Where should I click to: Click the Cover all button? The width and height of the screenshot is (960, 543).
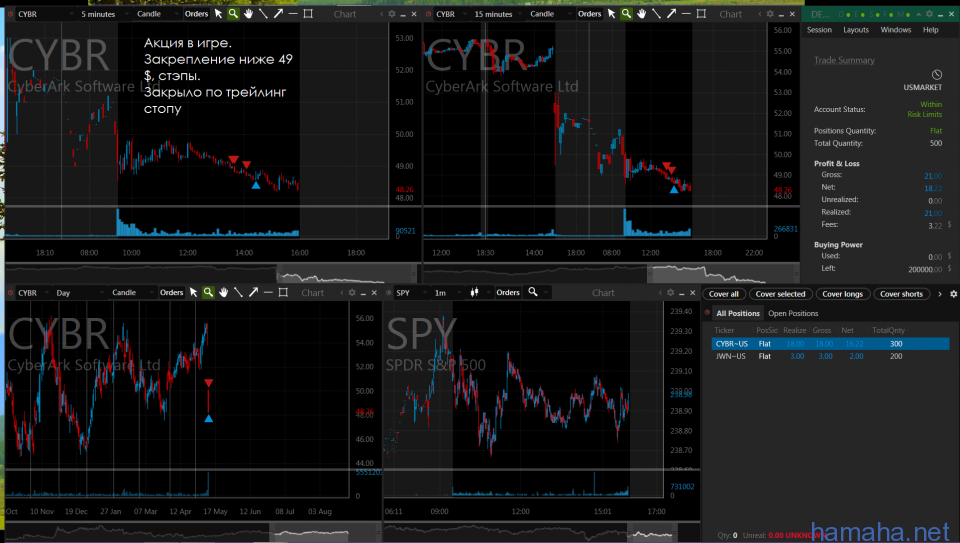724,294
